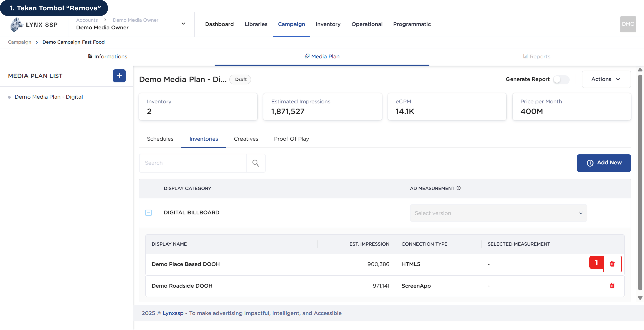The width and height of the screenshot is (644, 330).
Task: Click the ScreenApp connection type cell
Action: coord(416,286)
